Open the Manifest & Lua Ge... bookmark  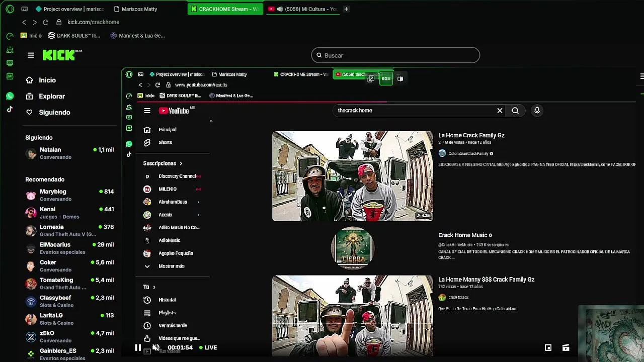click(x=137, y=36)
